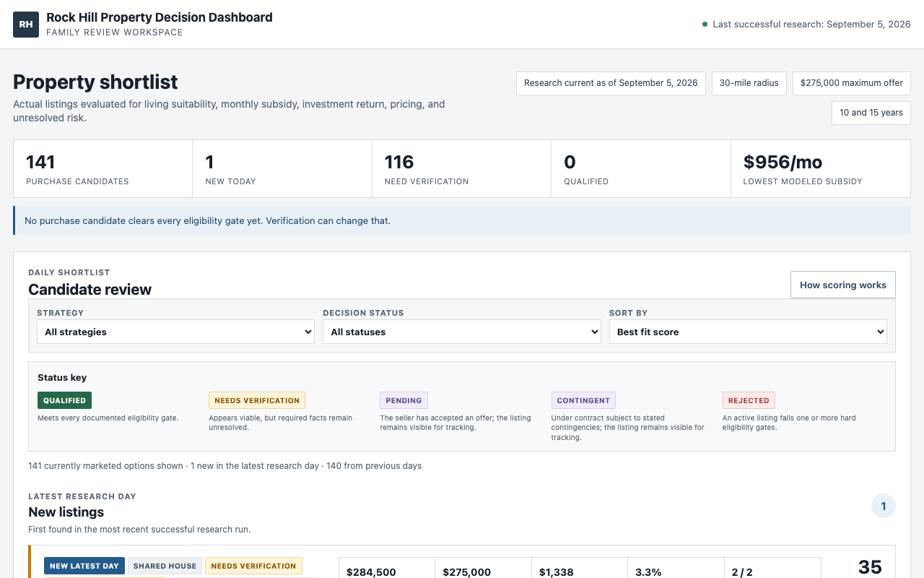This screenshot has height=578, width=924.
Task: Click the Qualified badge in status key
Action: (x=64, y=400)
